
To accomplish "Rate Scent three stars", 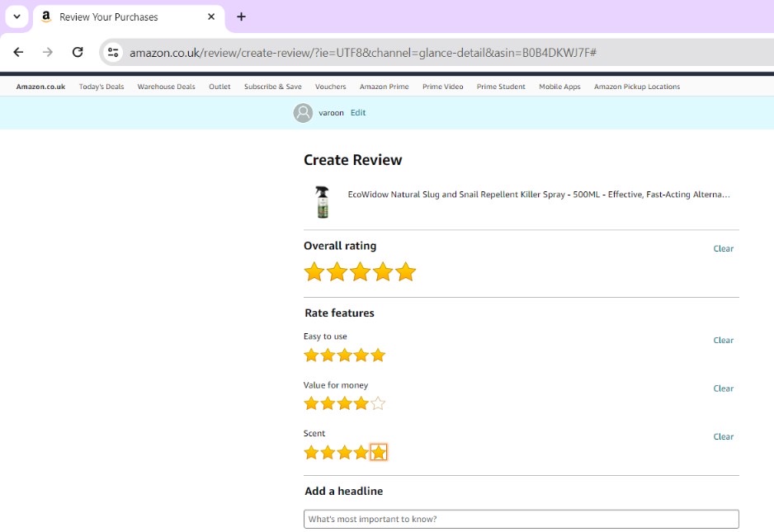I will (345, 453).
